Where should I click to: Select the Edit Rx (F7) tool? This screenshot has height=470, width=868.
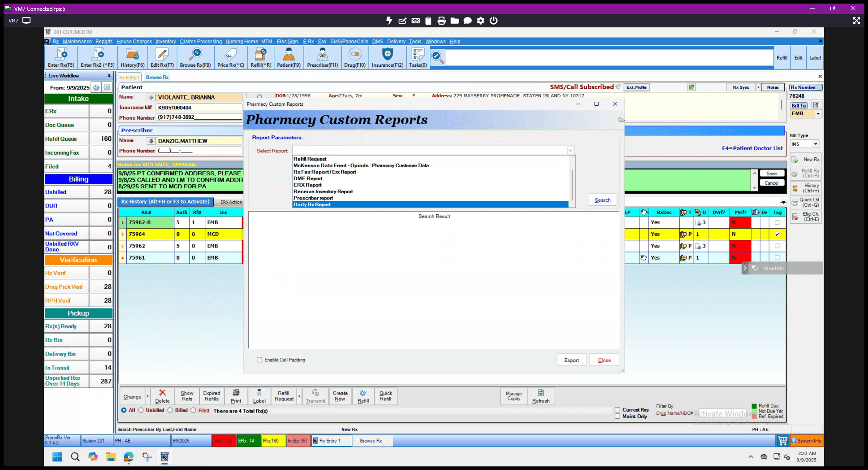(162, 58)
